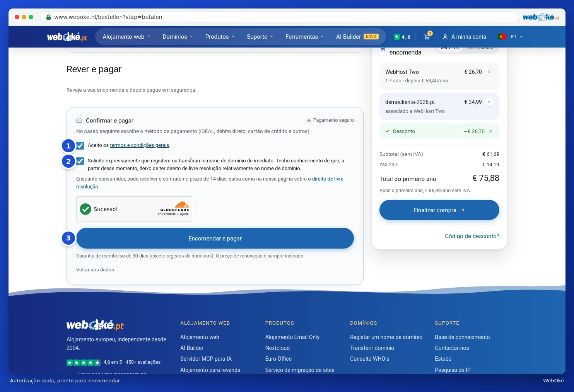Open footer Consulta WHOIs link
This screenshot has height=392, width=574.
click(370, 359)
